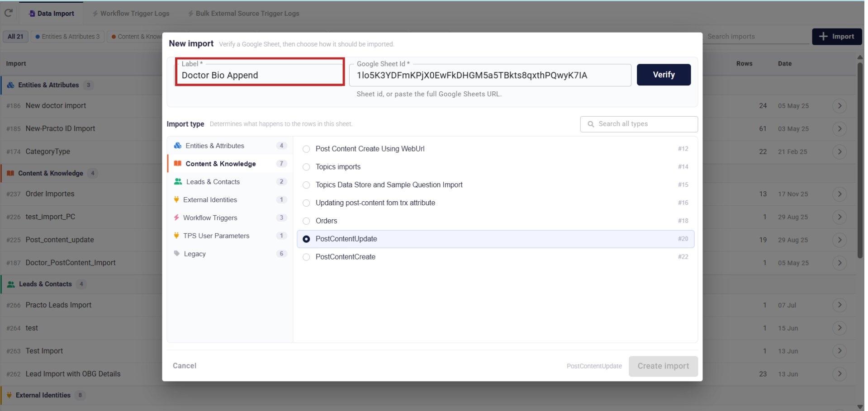Open the Practo Leads Import row chevron
This screenshot has height=411, width=868.
[x=840, y=305]
